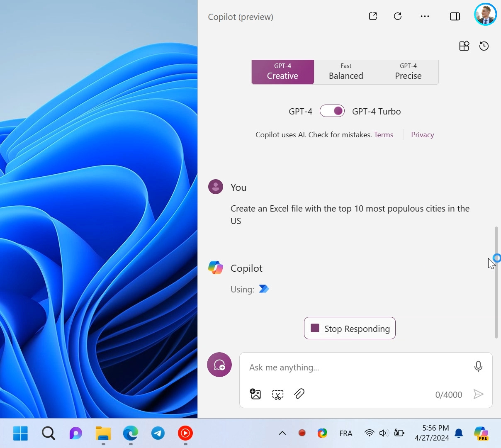The width and height of the screenshot is (501, 448).
Task: Select the Balanced conversation style
Action: [346, 72]
